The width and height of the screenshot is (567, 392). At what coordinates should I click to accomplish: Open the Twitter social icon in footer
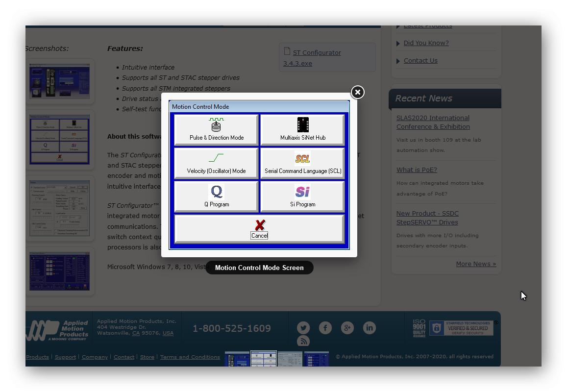point(303,328)
